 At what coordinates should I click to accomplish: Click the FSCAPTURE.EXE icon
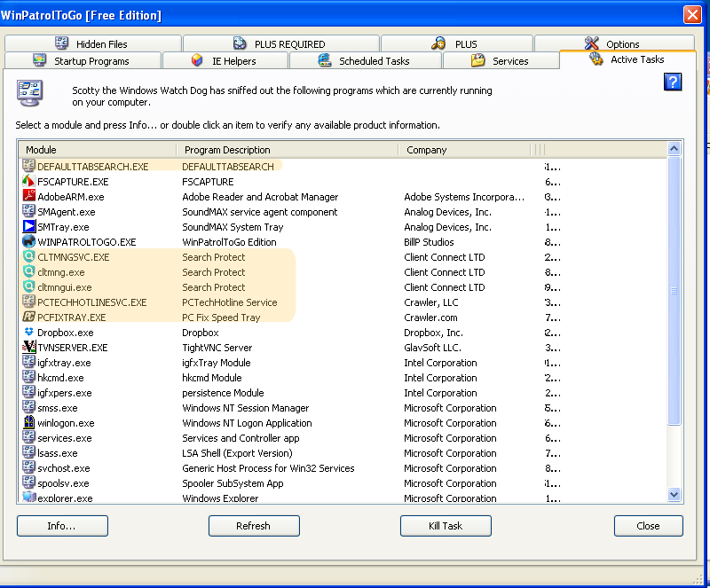click(29, 182)
